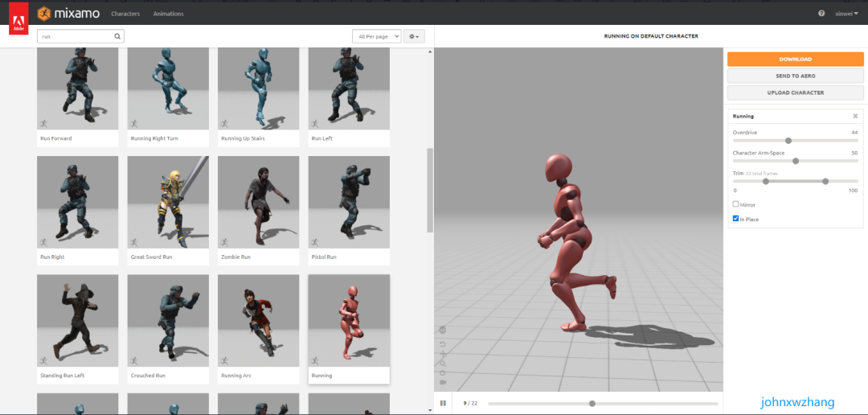Click the runner icon on Great Sword Run
Viewport: 868px width, 415px height.
click(133, 242)
